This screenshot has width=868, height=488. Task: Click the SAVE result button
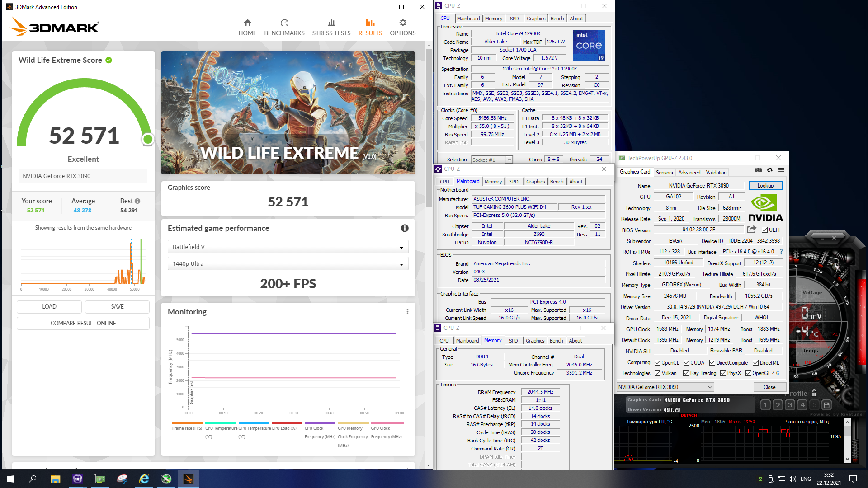point(117,307)
